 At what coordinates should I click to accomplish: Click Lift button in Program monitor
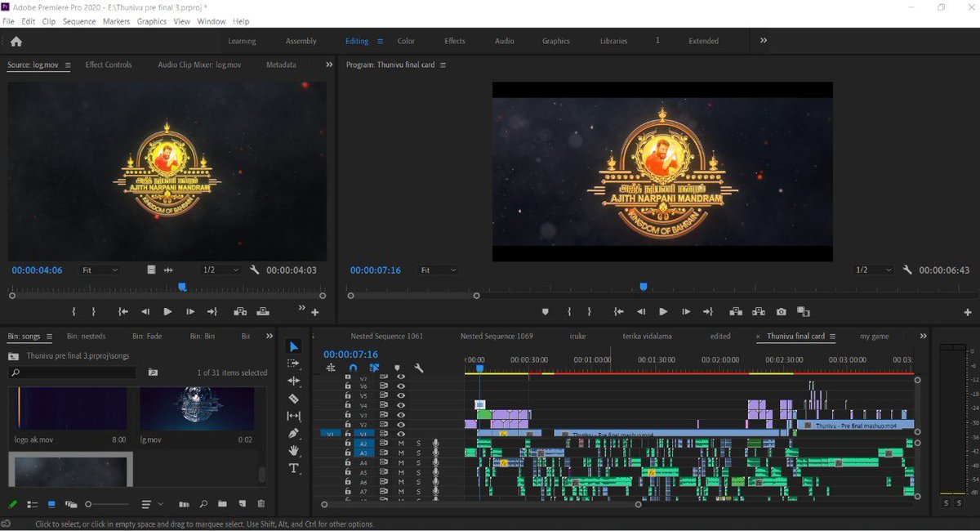tap(737, 311)
